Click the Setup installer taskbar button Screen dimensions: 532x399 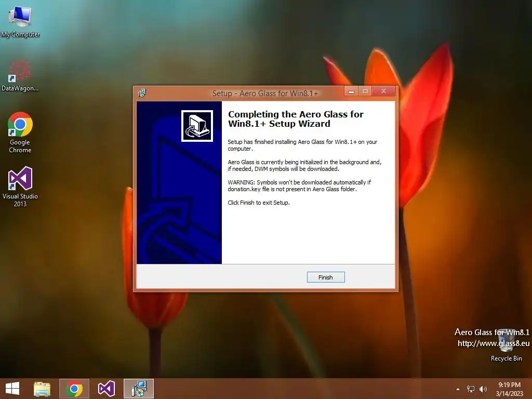[x=139, y=389]
